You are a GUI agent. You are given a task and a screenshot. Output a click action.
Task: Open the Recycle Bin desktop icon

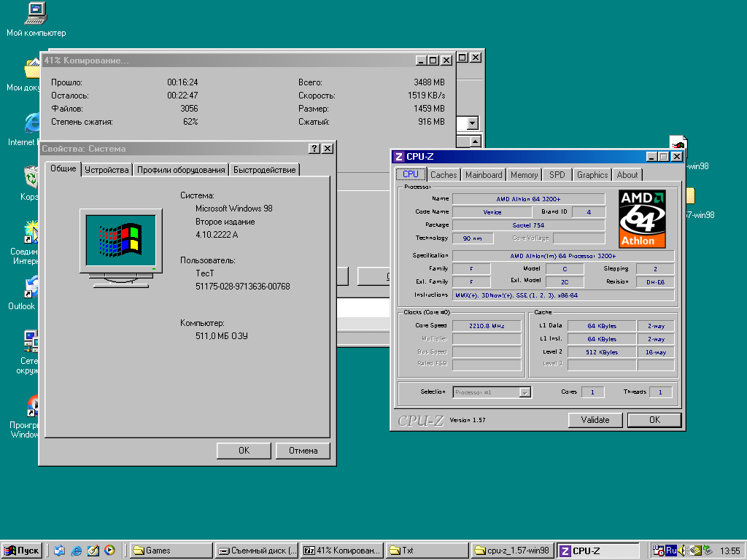point(31,177)
